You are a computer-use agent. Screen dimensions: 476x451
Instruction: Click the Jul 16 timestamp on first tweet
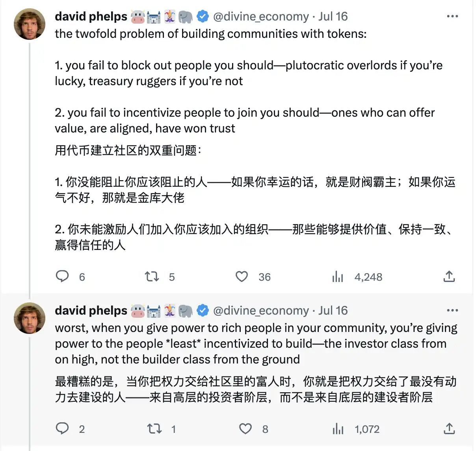pyautogui.click(x=333, y=17)
